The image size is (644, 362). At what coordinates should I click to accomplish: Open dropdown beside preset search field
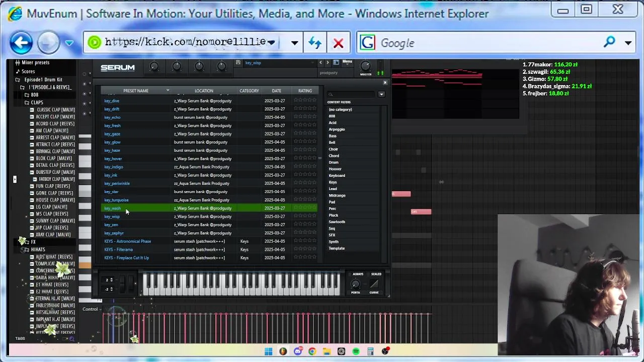pyautogui.click(x=381, y=94)
